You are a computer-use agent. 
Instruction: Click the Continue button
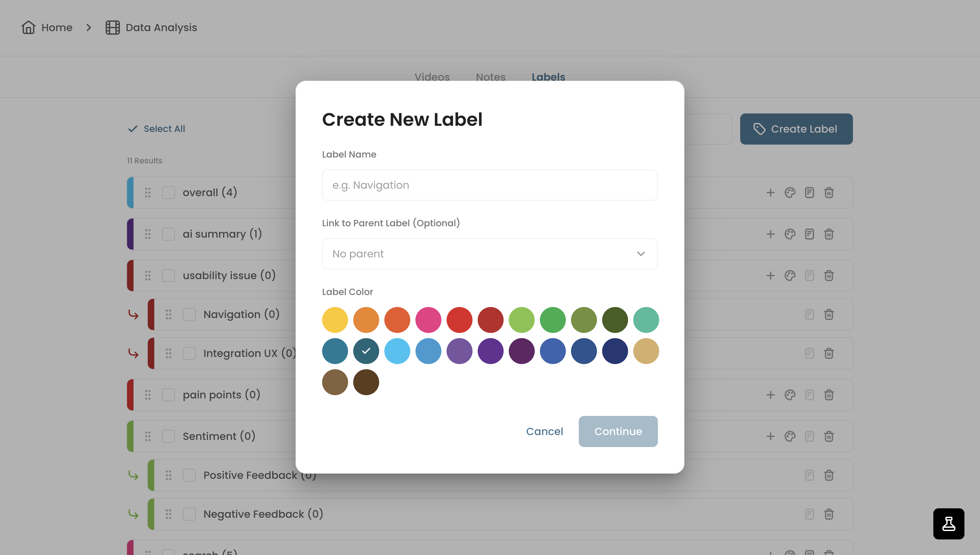tap(618, 431)
